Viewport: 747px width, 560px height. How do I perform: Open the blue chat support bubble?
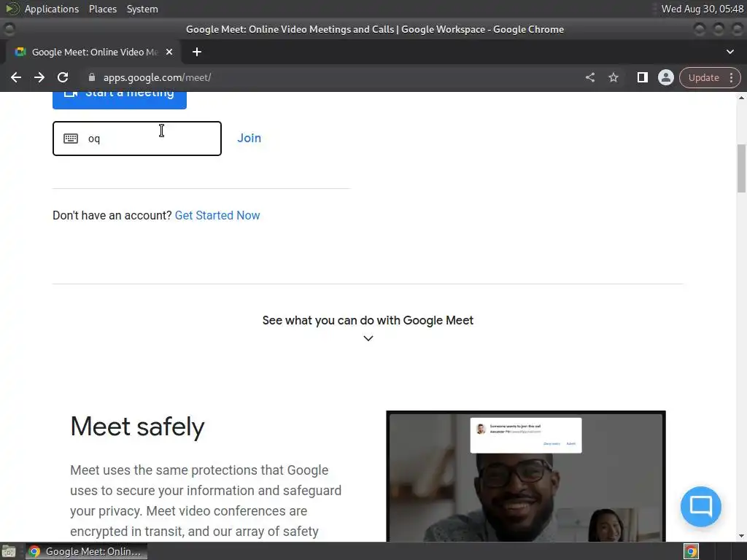click(700, 506)
